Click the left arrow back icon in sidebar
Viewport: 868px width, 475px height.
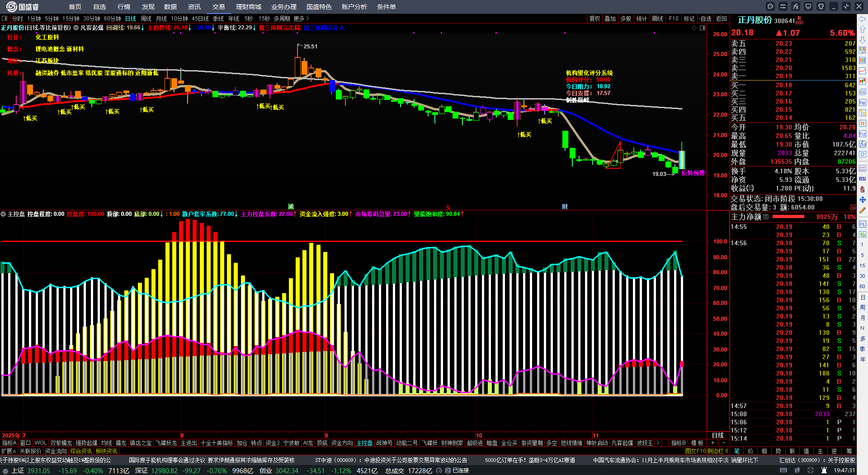point(863,19)
